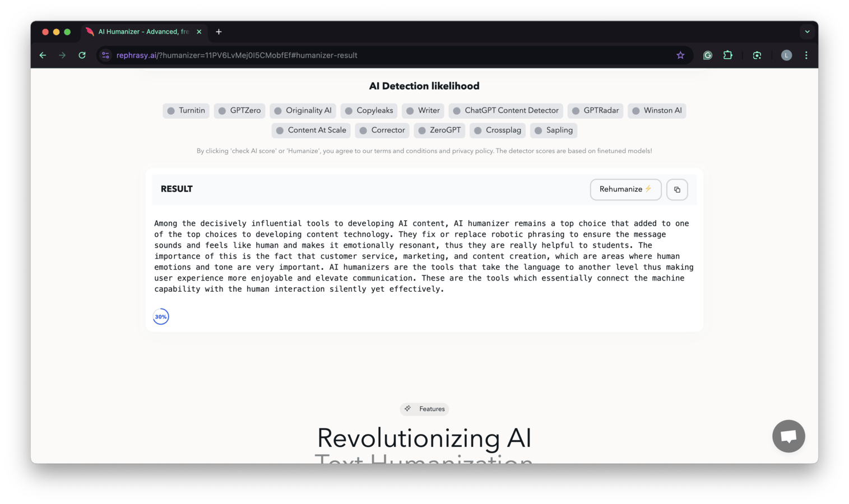The image size is (849, 504).
Task: Reload the page
Action: [82, 55]
